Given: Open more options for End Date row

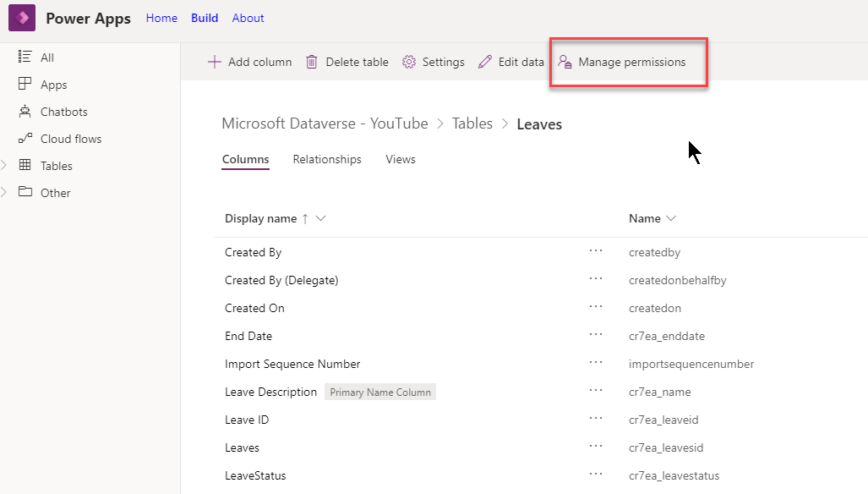Looking at the screenshot, I should pyautogui.click(x=596, y=334).
